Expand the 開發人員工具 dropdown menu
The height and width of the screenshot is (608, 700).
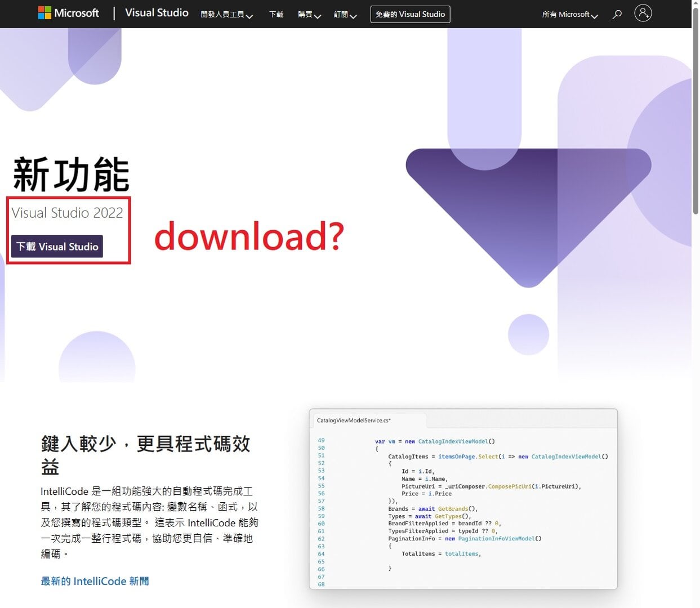tap(226, 15)
